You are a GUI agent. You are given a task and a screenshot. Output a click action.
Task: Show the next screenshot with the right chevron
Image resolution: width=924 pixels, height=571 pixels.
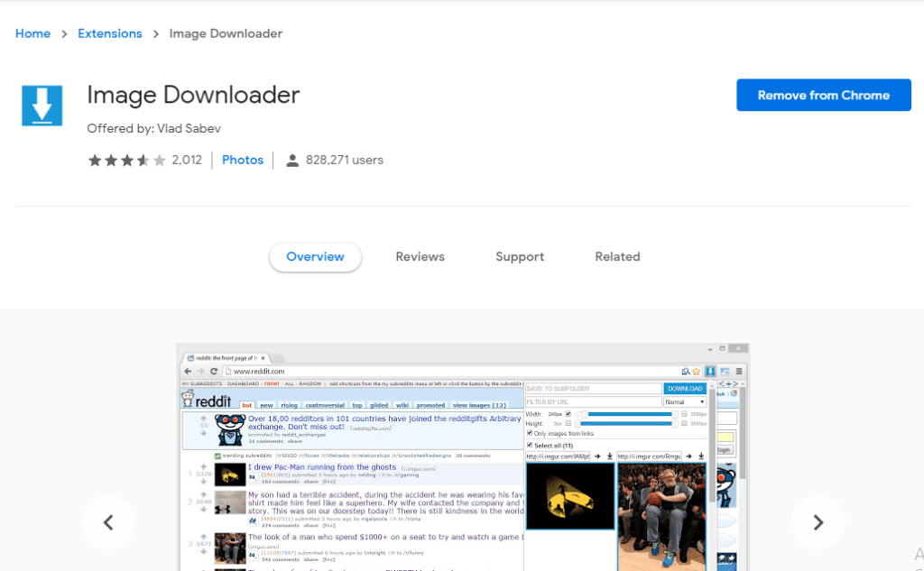click(x=817, y=522)
